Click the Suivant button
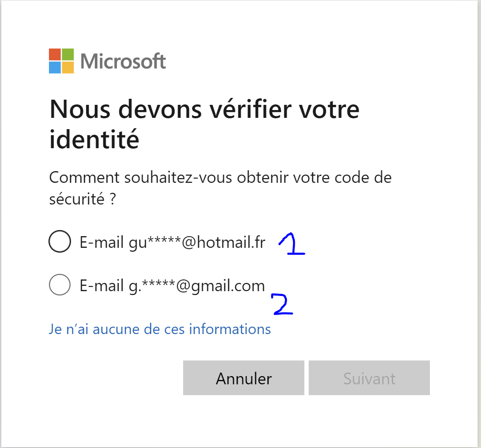 click(x=369, y=378)
